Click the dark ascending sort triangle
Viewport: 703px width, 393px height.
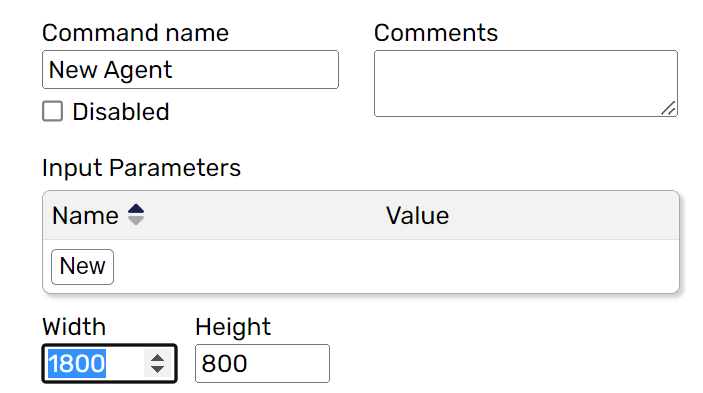coord(136,209)
